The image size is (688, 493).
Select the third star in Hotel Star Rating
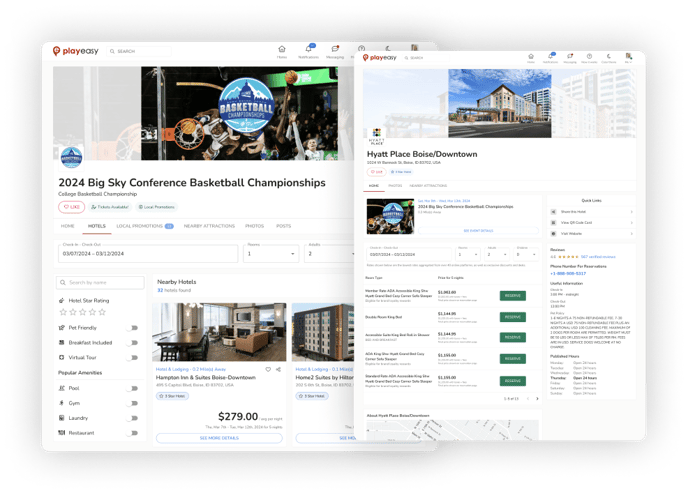pyautogui.click(x=82, y=312)
